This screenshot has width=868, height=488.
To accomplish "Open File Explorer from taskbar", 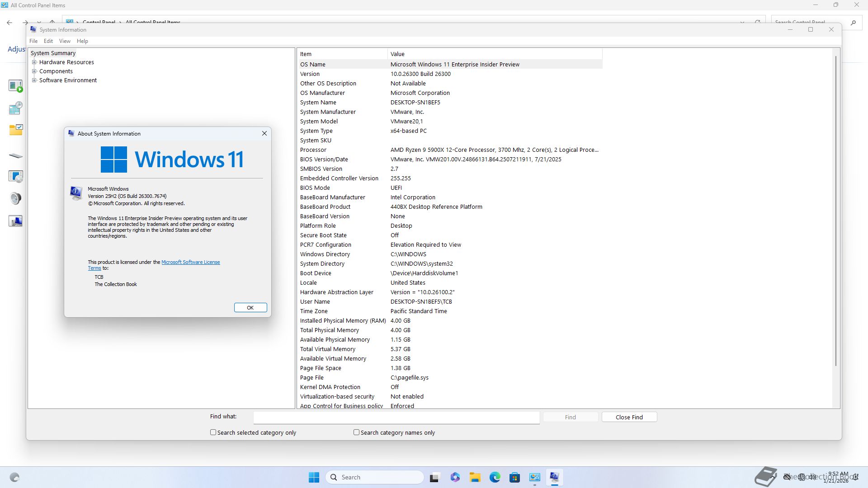I will [475, 477].
